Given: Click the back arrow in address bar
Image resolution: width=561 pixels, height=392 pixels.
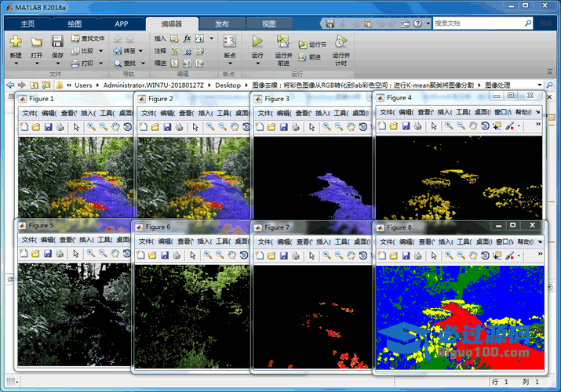Looking at the screenshot, I should click(10, 85).
